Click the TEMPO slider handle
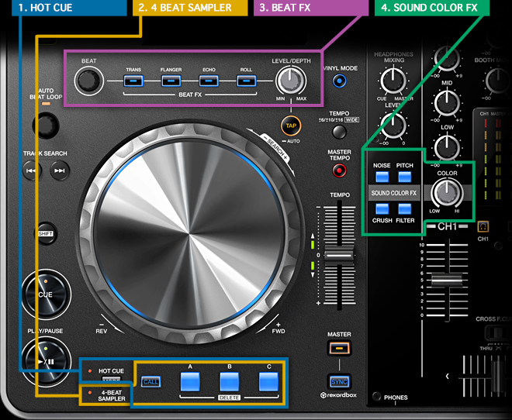The width and height of the screenshot is (512, 420). 339,255
